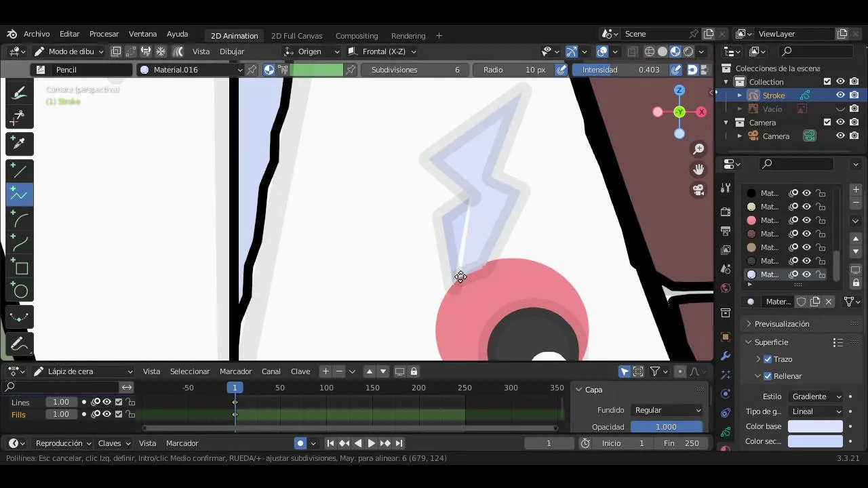Open the Lineal gradient type dropdown
Viewport: 868px width, 488px height.
tap(816, 411)
